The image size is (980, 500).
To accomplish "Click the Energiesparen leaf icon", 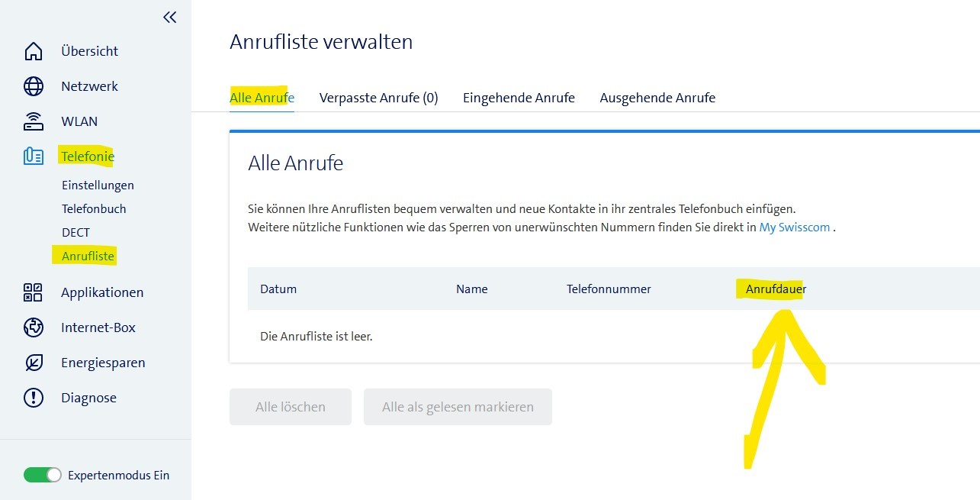I will pyautogui.click(x=34, y=363).
